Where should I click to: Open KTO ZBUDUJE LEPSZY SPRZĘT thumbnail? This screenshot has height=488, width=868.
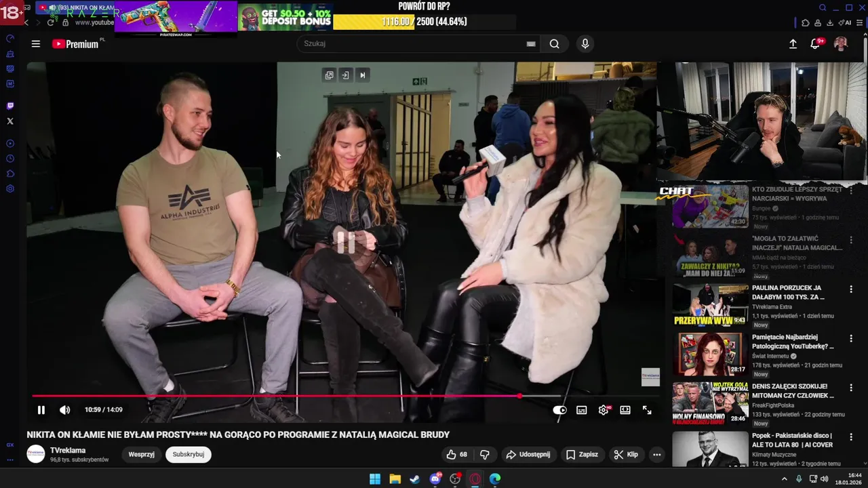(x=710, y=206)
